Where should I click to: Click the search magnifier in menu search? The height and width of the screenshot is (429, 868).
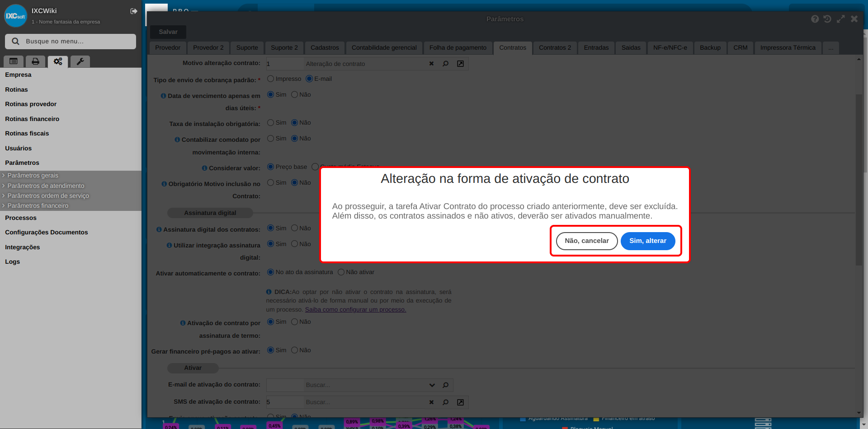[15, 41]
